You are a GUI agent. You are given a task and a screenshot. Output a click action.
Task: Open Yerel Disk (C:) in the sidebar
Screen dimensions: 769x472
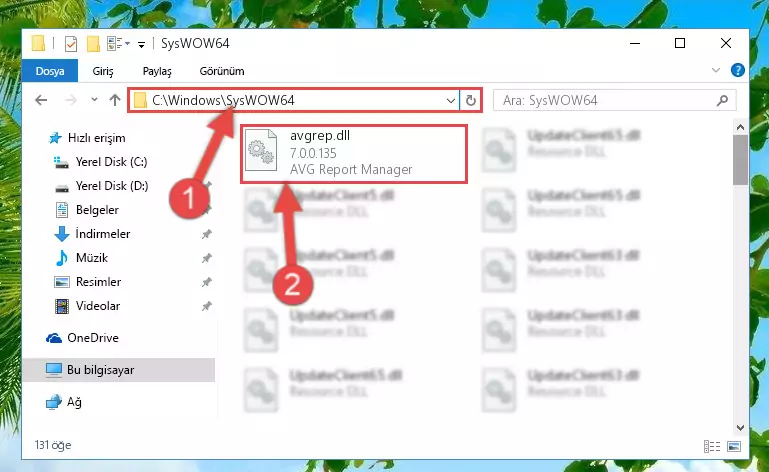coord(101,162)
